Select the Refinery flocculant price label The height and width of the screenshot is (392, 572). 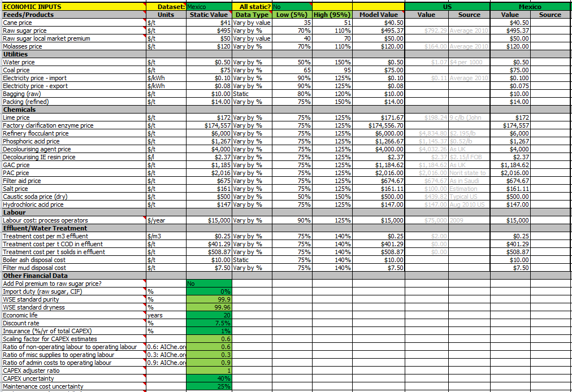(x=74, y=133)
